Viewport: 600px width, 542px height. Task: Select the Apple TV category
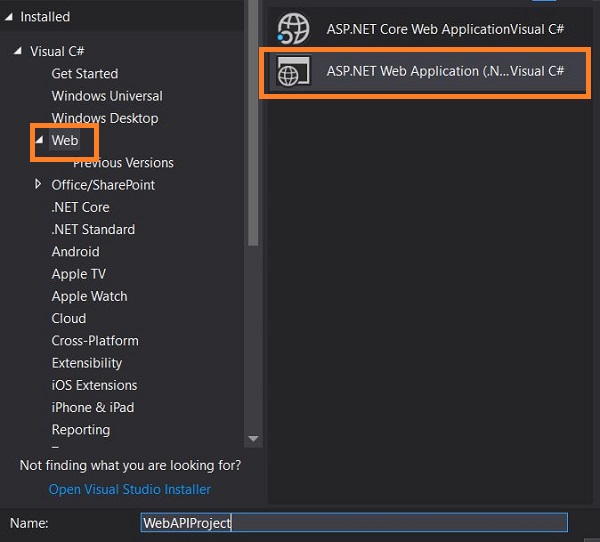(x=79, y=274)
